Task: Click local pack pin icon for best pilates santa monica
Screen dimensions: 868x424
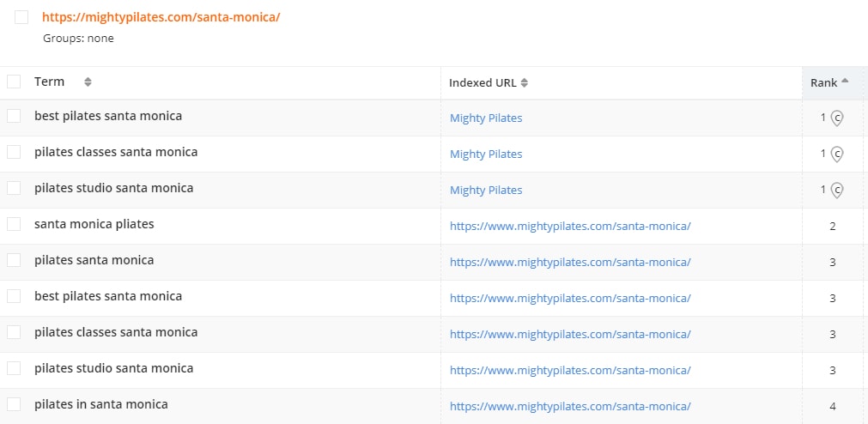Action: pos(837,118)
